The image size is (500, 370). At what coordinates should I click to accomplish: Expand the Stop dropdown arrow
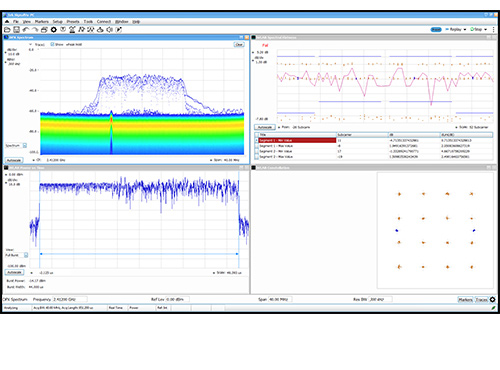click(x=486, y=30)
